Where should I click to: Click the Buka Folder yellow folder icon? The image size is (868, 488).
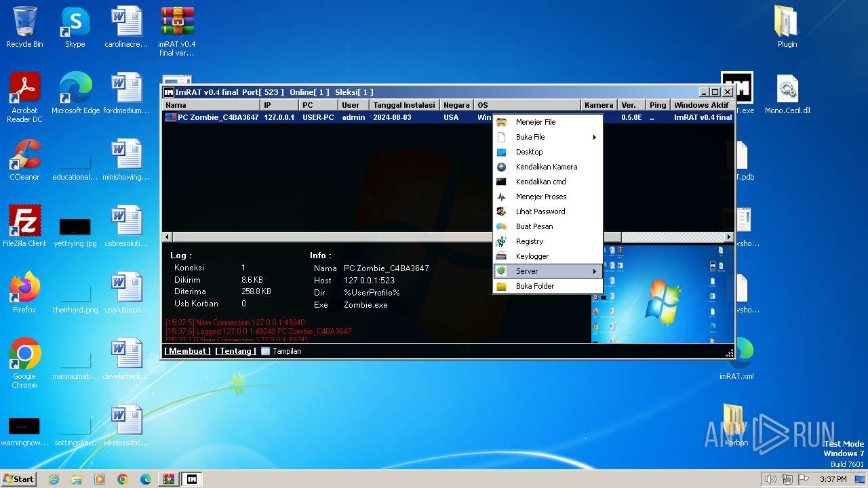click(x=502, y=286)
